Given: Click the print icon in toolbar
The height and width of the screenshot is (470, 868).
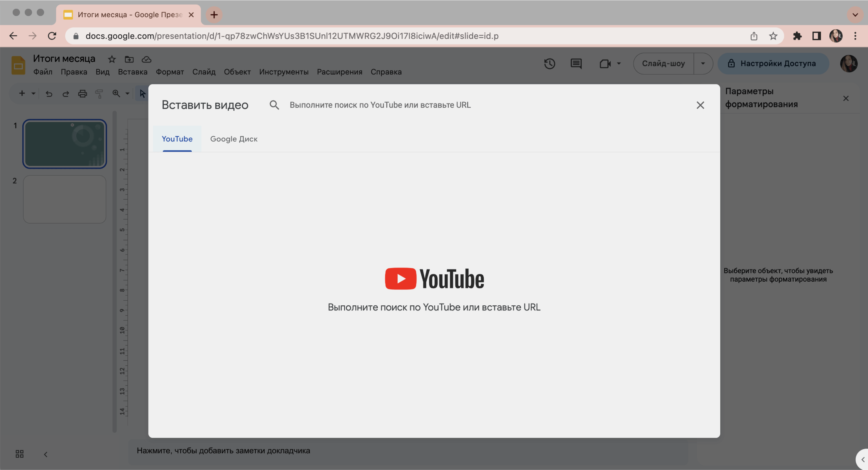Looking at the screenshot, I should 82,92.
